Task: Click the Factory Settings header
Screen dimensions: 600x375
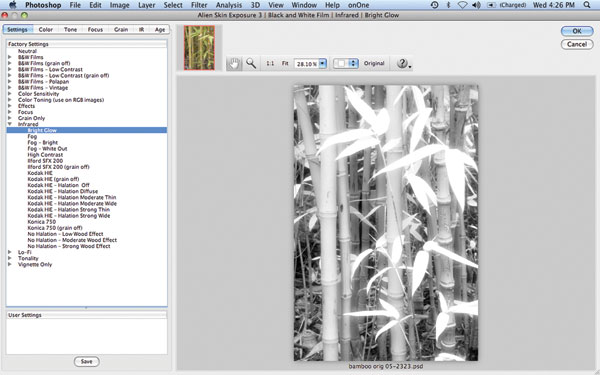Action: (x=86, y=44)
